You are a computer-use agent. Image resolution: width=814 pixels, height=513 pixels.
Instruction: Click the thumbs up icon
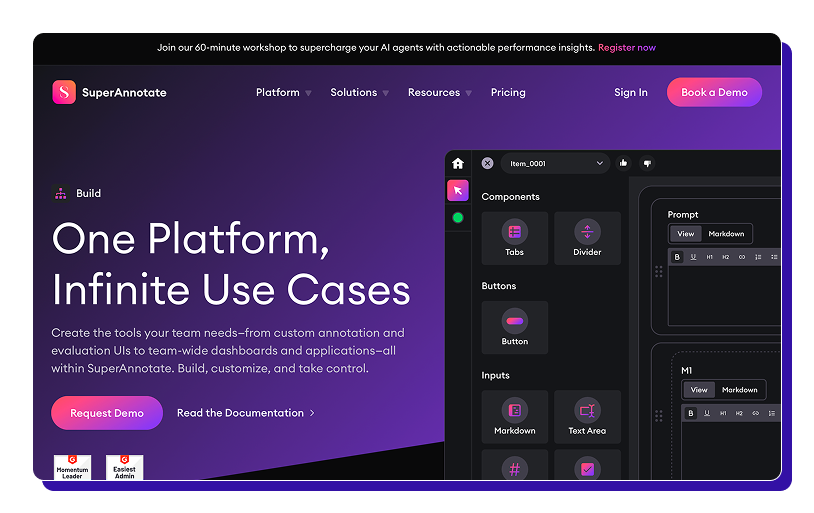(x=623, y=163)
